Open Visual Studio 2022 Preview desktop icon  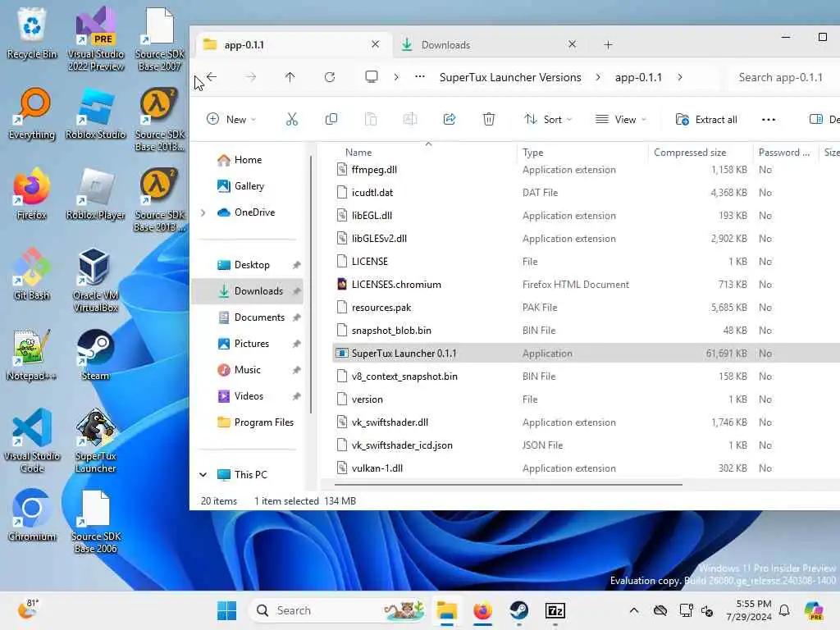pyautogui.click(x=96, y=39)
